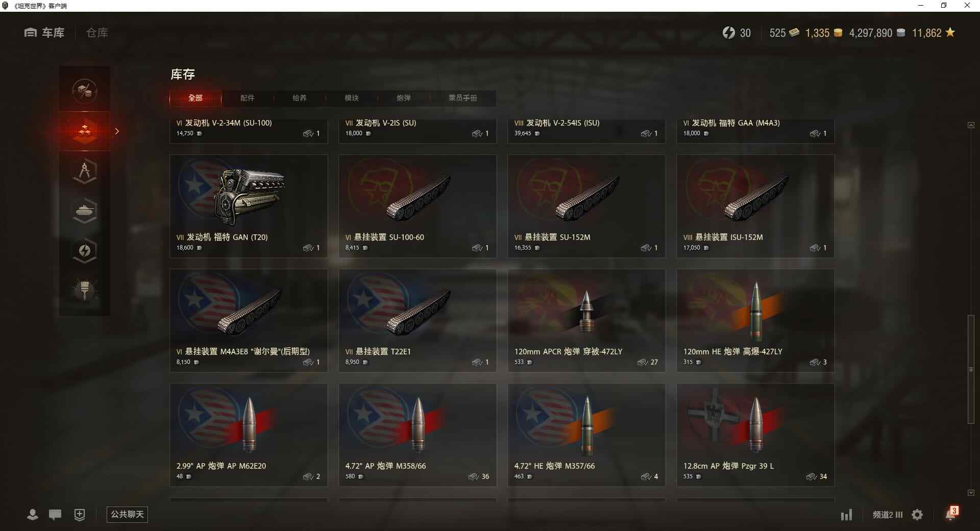Click the 公共聊天 public chat button
Screen dimensions: 980x531
pyautogui.click(x=127, y=514)
